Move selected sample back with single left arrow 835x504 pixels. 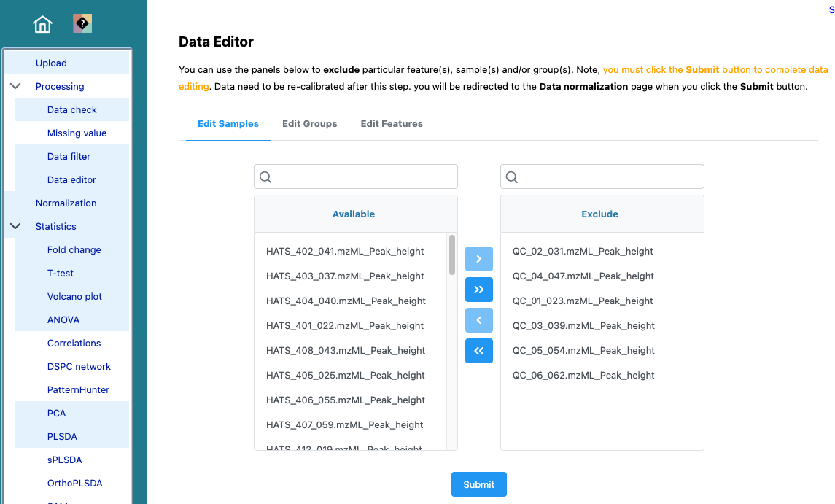pyautogui.click(x=478, y=320)
